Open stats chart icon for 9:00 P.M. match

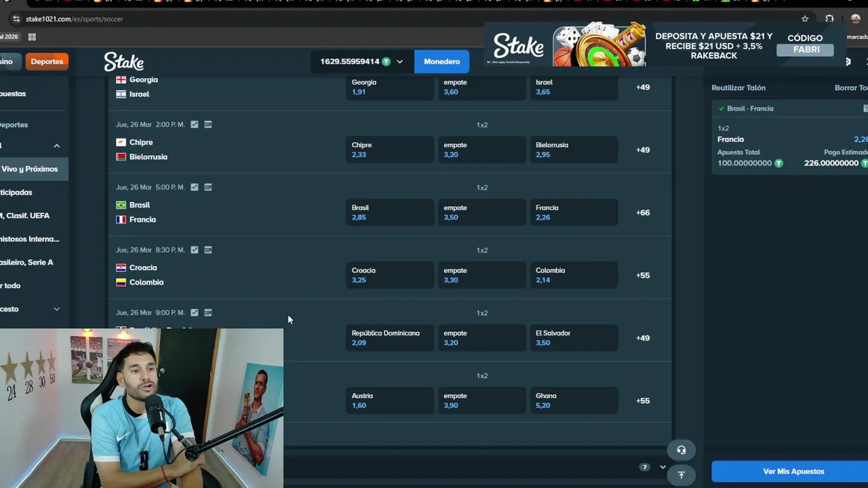point(195,312)
